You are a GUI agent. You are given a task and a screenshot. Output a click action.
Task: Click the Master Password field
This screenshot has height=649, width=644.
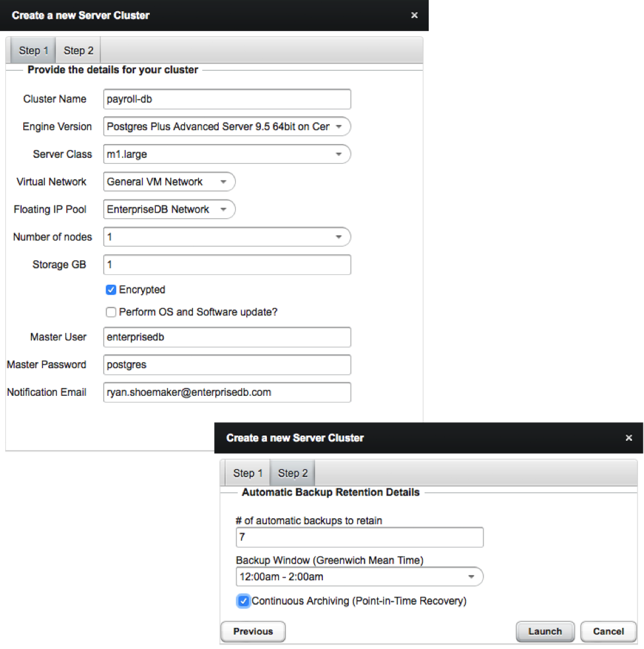pos(227,365)
